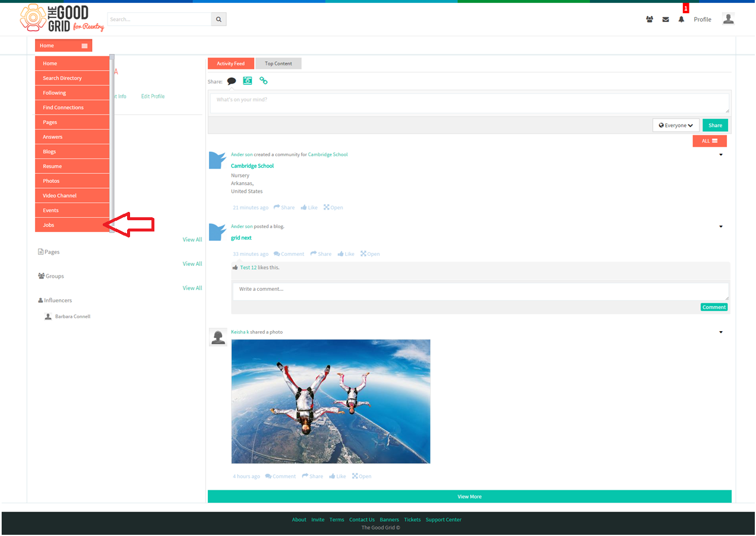Open the grid next blog post
This screenshot has width=756, height=536.
tap(370, 254)
